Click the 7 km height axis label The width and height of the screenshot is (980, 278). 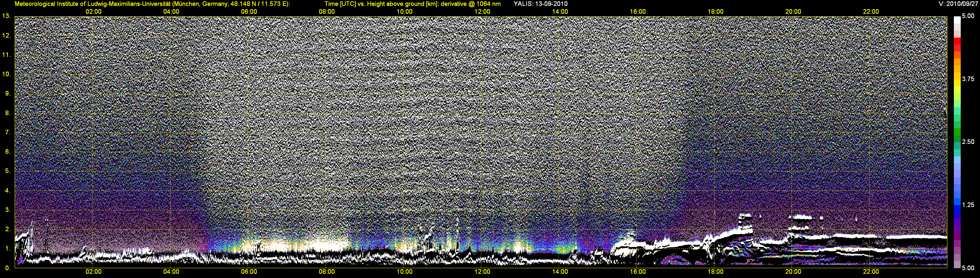click(8, 132)
